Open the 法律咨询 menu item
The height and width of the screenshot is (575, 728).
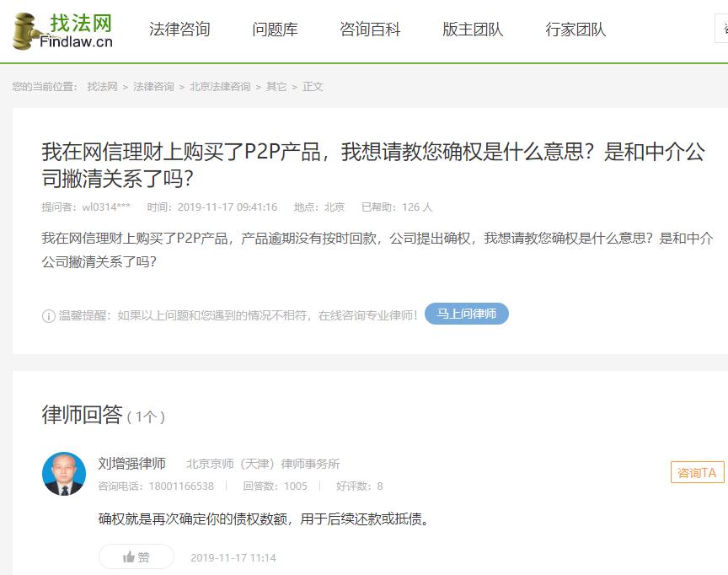[x=179, y=28]
